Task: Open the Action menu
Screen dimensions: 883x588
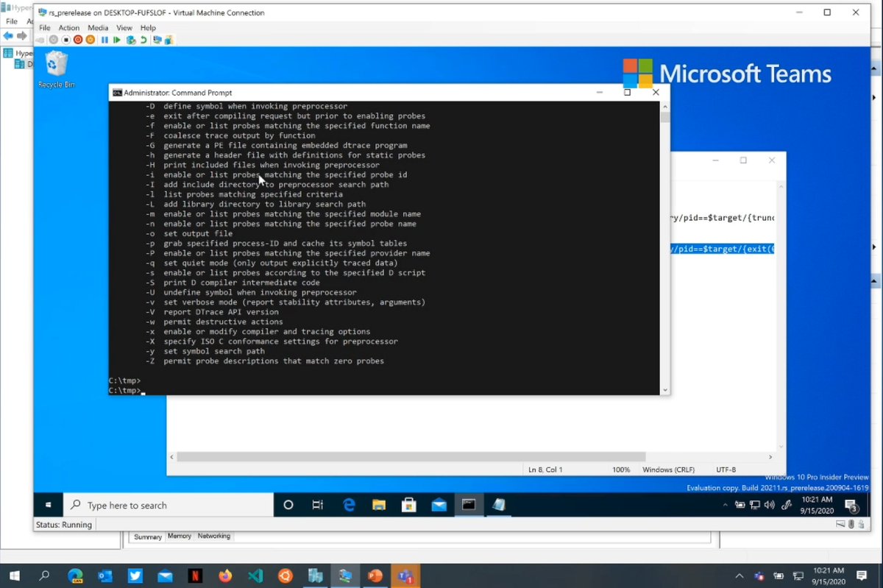Action: [69, 28]
